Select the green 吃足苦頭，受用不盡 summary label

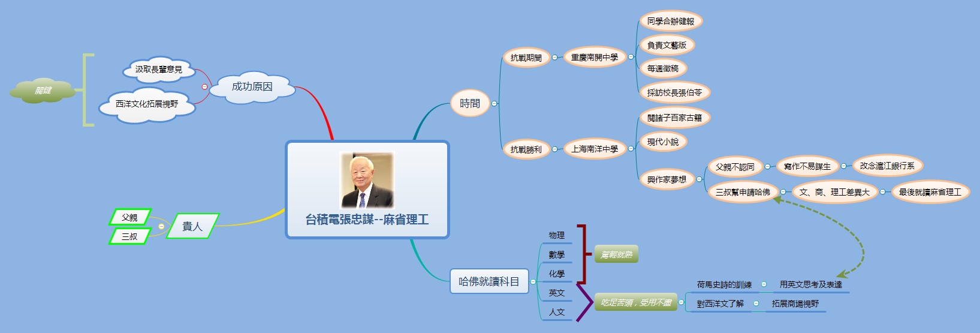click(635, 302)
